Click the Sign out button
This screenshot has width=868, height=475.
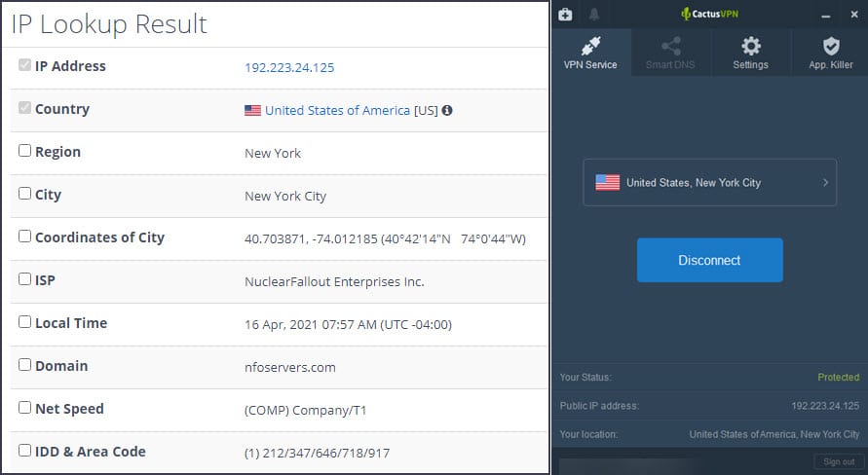click(839, 461)
